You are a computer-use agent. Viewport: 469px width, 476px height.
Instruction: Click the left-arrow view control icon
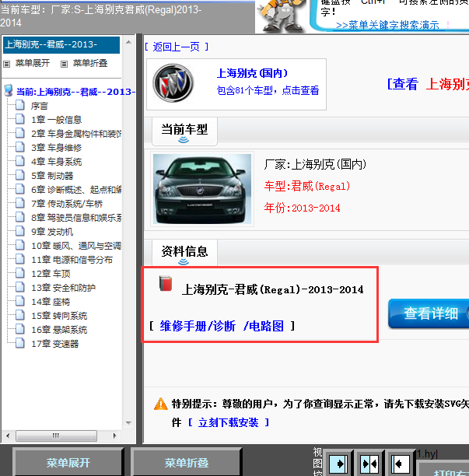tap(401, 464)
